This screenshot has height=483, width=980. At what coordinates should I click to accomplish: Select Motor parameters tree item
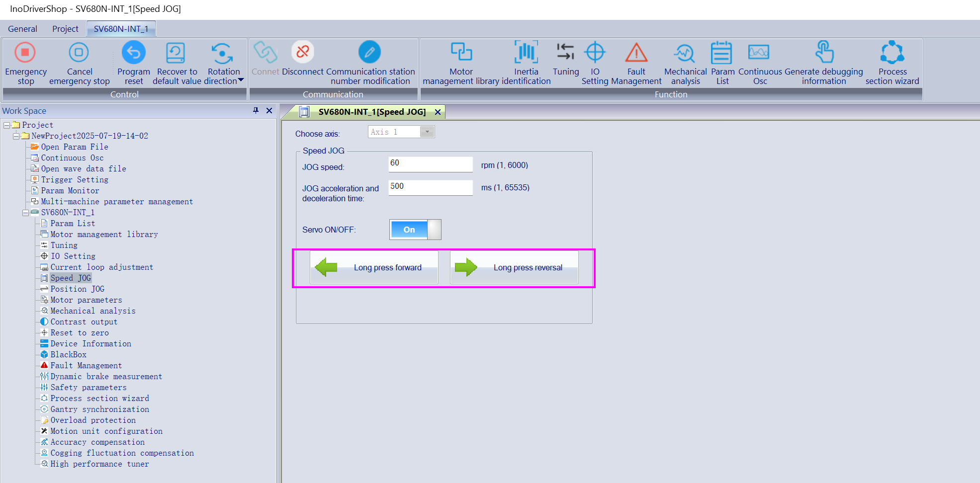pyautogui.click(x=86, y=300)
